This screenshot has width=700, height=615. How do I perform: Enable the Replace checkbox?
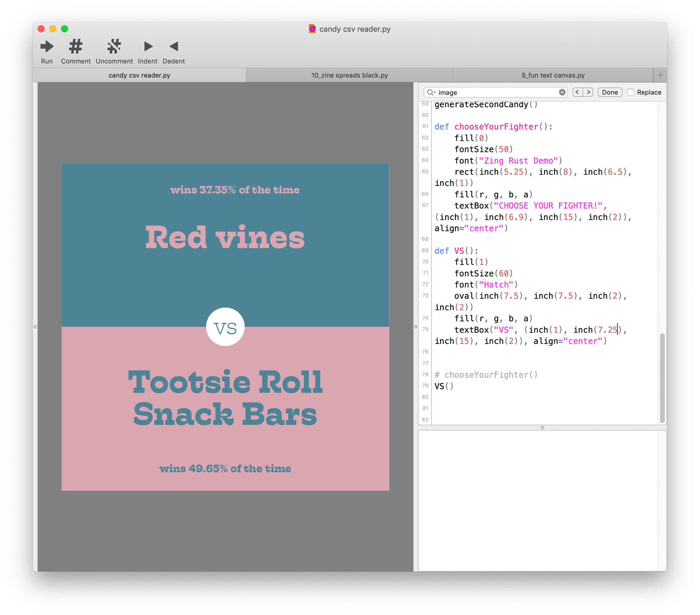631,92
